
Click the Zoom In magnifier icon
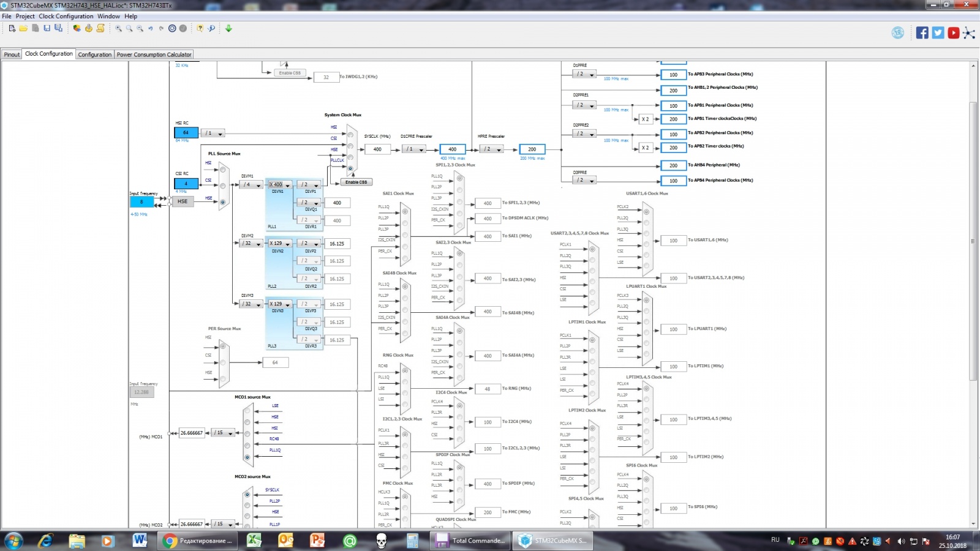(x=118, y=28)
